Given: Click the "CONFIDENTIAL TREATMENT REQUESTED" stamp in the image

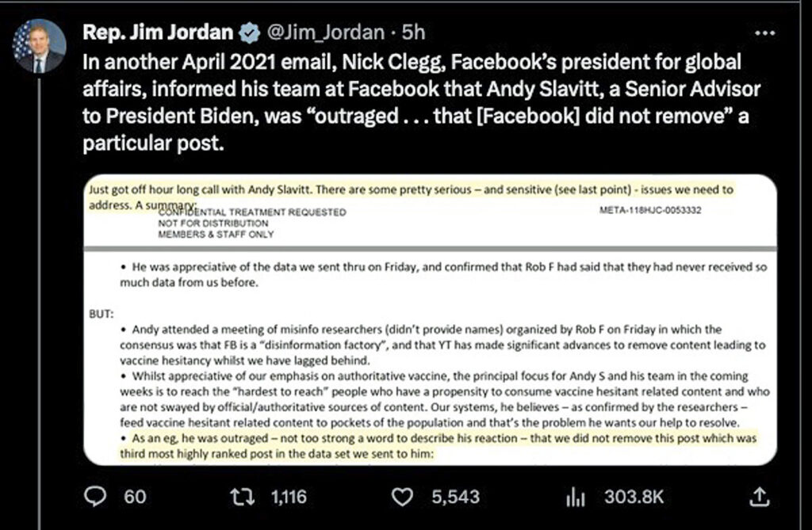Looking at the screenshot, I should [252, 212].
